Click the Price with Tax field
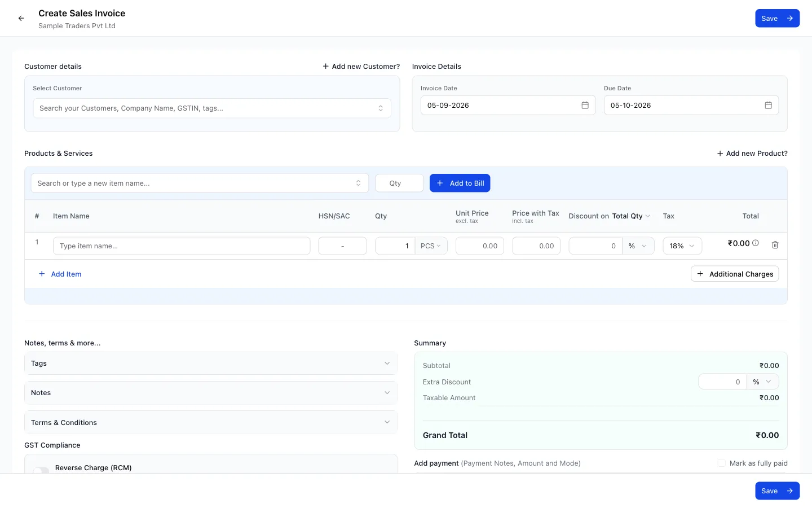Screen dimensions: 812x508 [x=536, y=246]
